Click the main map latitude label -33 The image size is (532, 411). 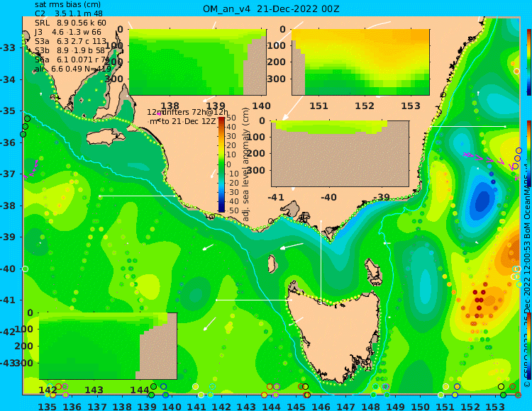pyautogui.click(x=8, y=47)
